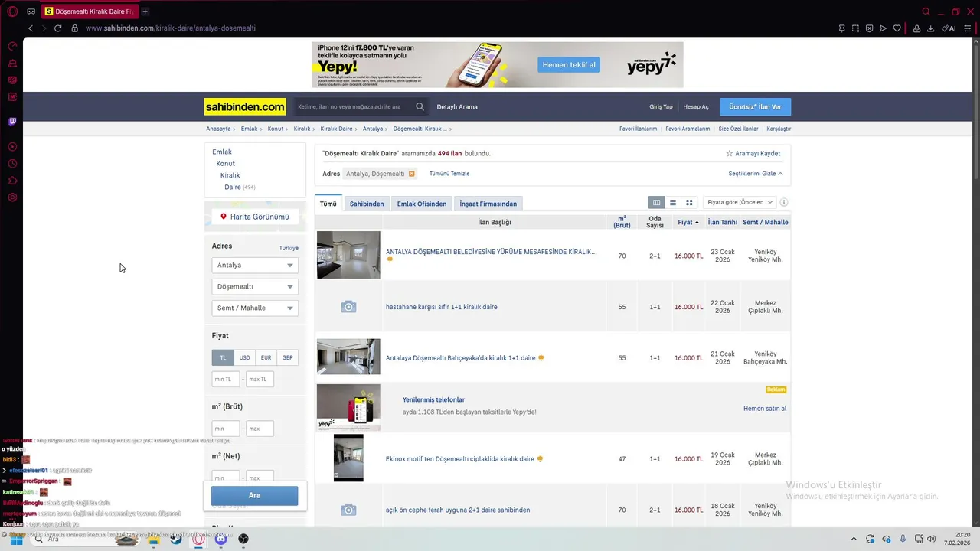Open the ad blocker shield icon
980x551 pixels.
click(869, 28)
